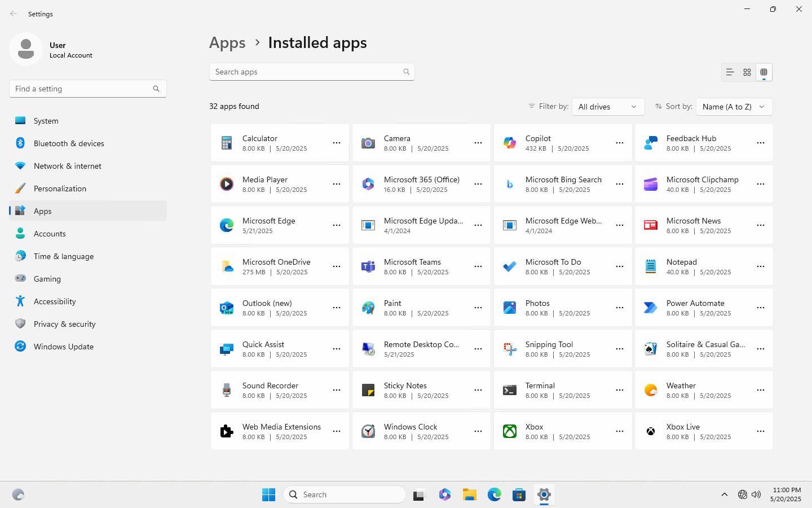The height and width of the screenshot is (508, 812).
Task: Click the Snipping Tool icon
Action: click(510, 349)
